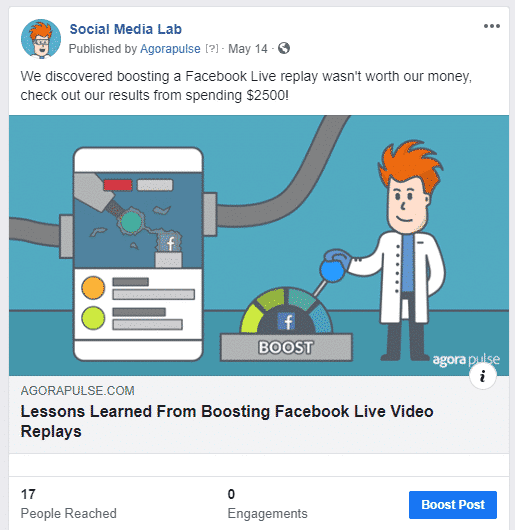The image size is (515, 530).
Task: Click the Agorapulse publisher link
Action: (170, 49)
